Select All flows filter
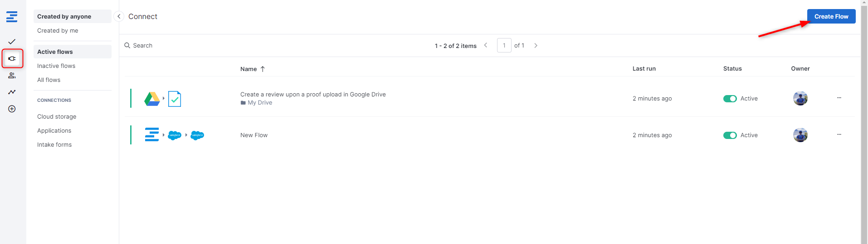 (x=73, y=80)
